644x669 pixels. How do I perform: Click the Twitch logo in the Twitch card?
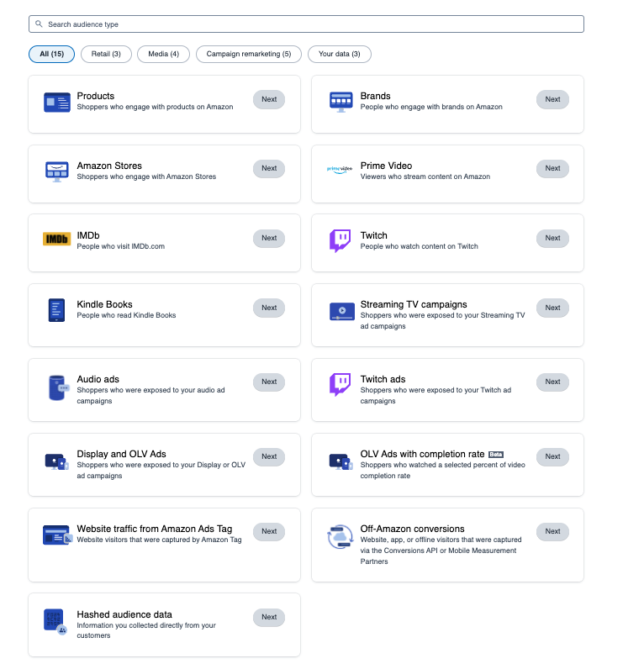(x=340, y=240)
